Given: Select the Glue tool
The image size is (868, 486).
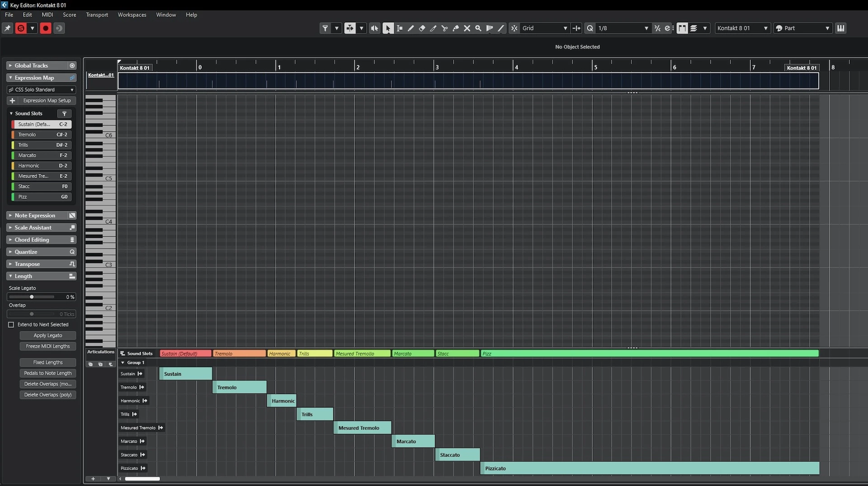Looking at the screenshot, I should (456, 28).
